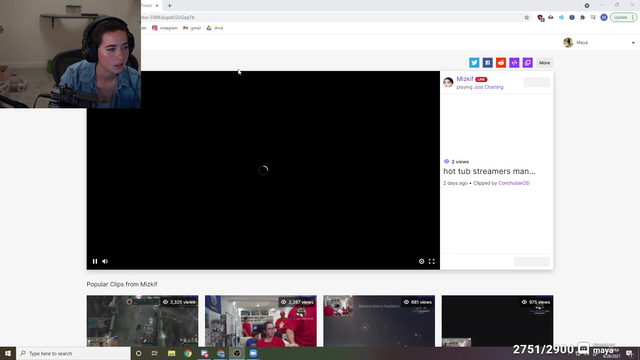Close the Twitch browser tab

[157, 6]
